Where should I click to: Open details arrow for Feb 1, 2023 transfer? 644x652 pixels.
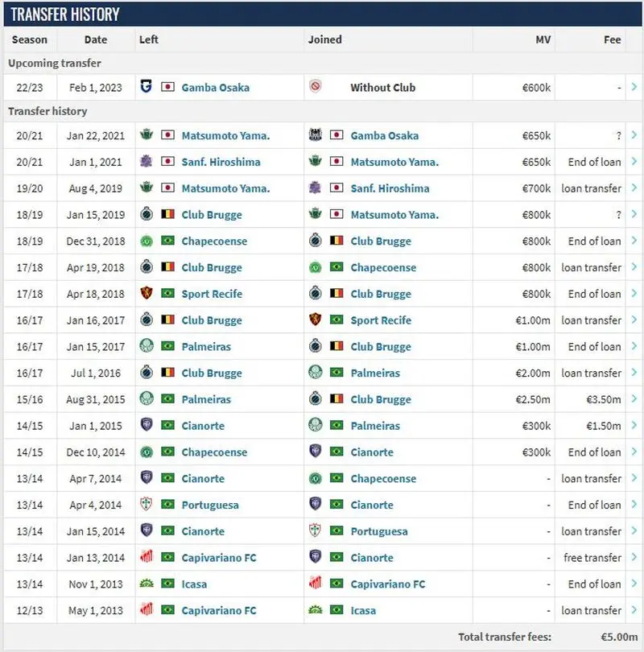[x=634, y=86]
